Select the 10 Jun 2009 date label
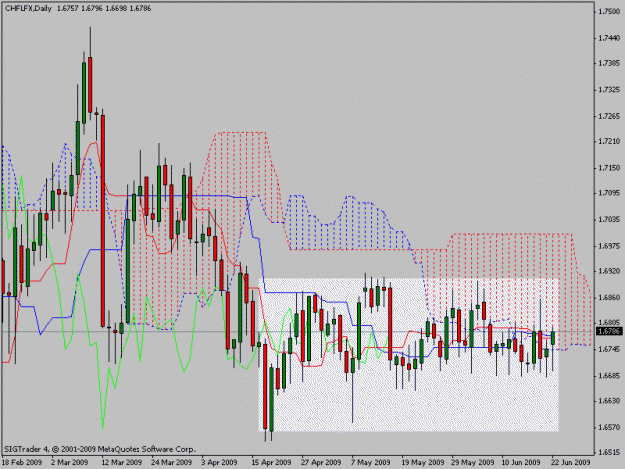 [x=521, y=462]
